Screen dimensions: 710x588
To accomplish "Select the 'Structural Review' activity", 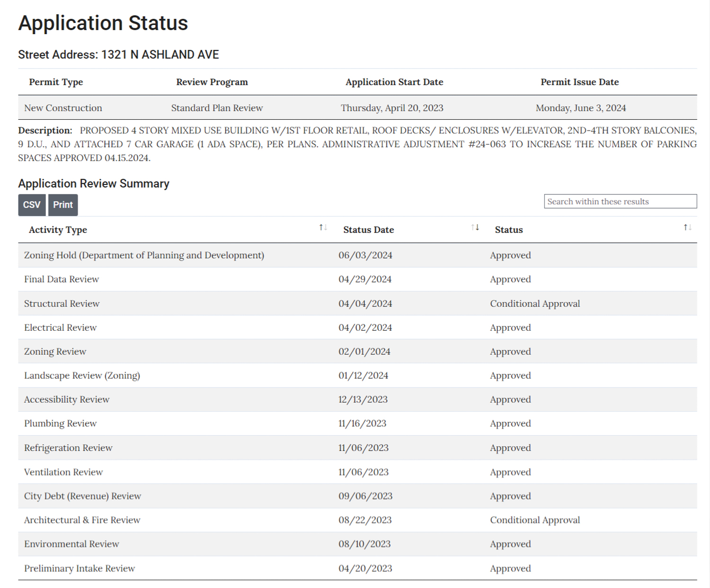I will tap(62, 304).
